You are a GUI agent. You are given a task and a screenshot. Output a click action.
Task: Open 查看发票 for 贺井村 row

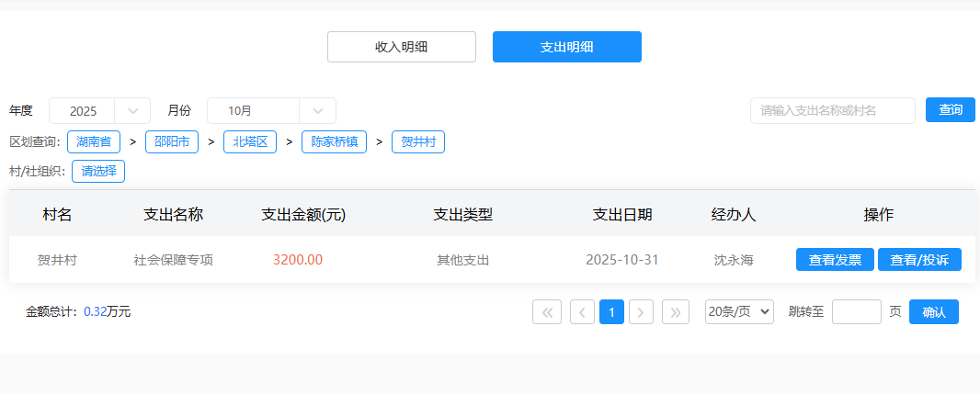835,260
